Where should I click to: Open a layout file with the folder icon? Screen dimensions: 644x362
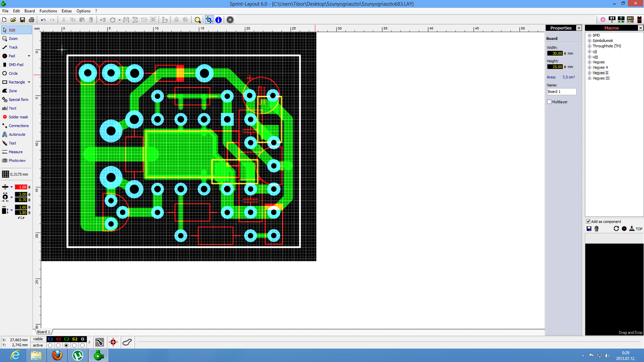[13, 20]
